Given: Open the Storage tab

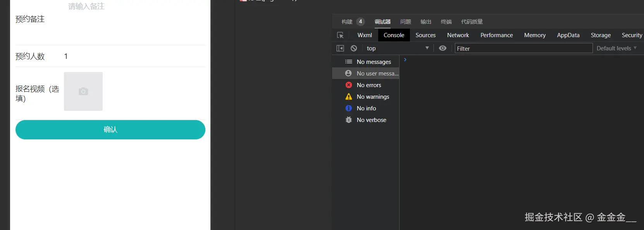Looking at the screenshot, I should [x=601, y=35].
